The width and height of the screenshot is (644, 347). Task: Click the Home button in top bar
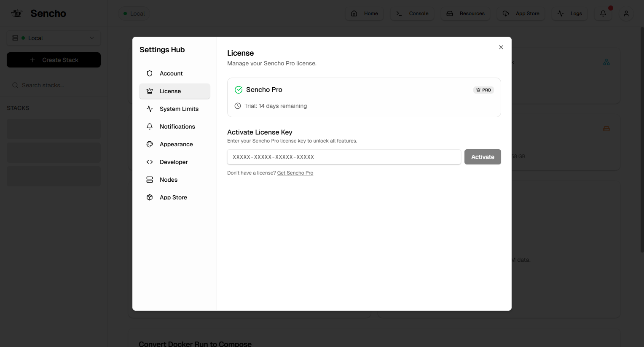click(365, 13)
